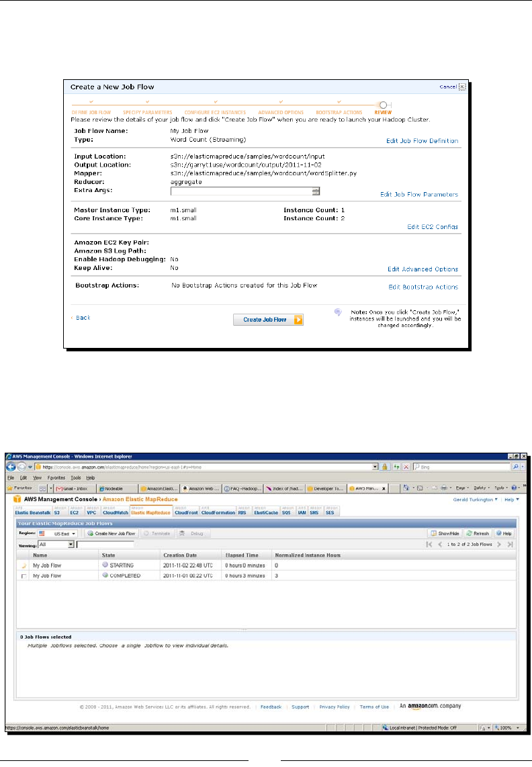Viewport: 532px width, 767px height.
Task: Open Edit Job Flow Parameters link
Action: tap(419, 194)
